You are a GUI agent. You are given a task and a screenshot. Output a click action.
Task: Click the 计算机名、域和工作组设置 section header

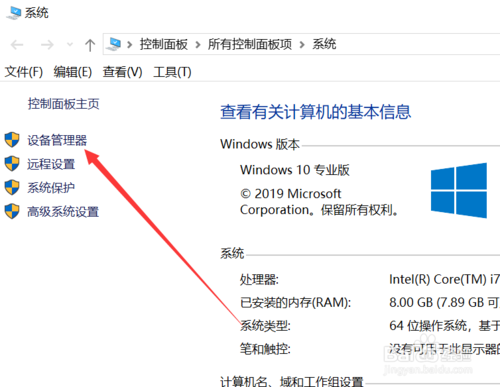[292, 381]
